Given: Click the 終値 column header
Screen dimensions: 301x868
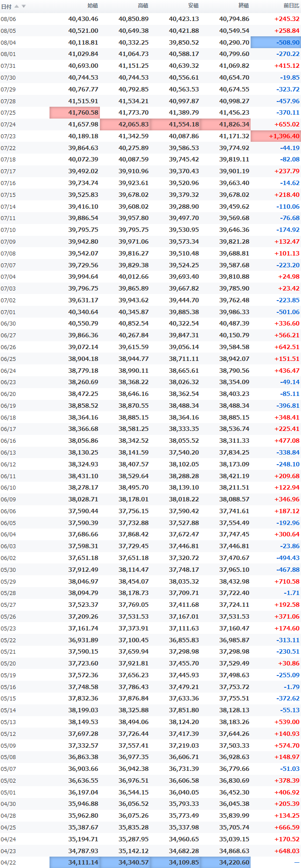Looking at the screenshot, I should (x=244, y=6).
